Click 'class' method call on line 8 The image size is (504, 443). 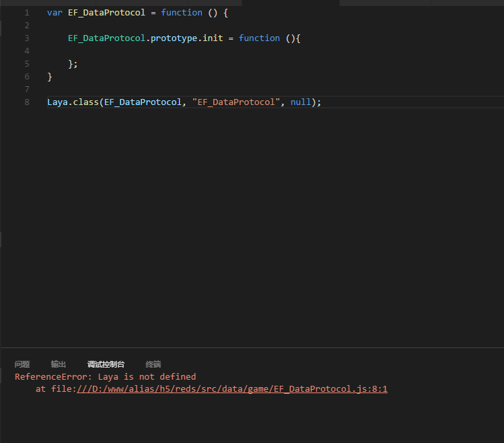point(85,102)
